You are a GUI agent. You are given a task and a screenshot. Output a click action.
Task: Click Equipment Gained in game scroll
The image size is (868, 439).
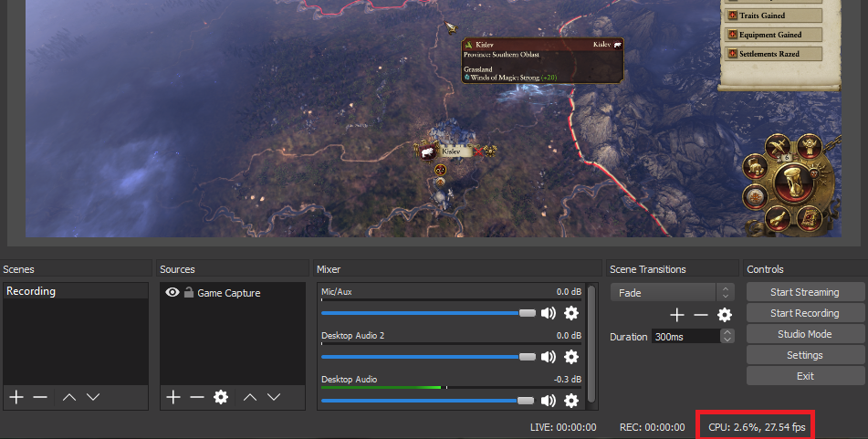pyautogui.click(x=773, y=35)
